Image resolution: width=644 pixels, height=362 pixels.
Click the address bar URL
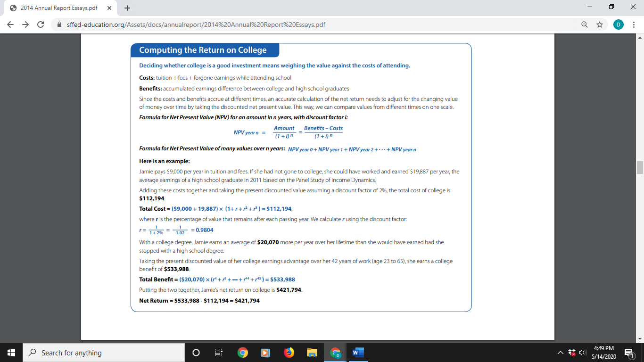click(x=196, y=25)
